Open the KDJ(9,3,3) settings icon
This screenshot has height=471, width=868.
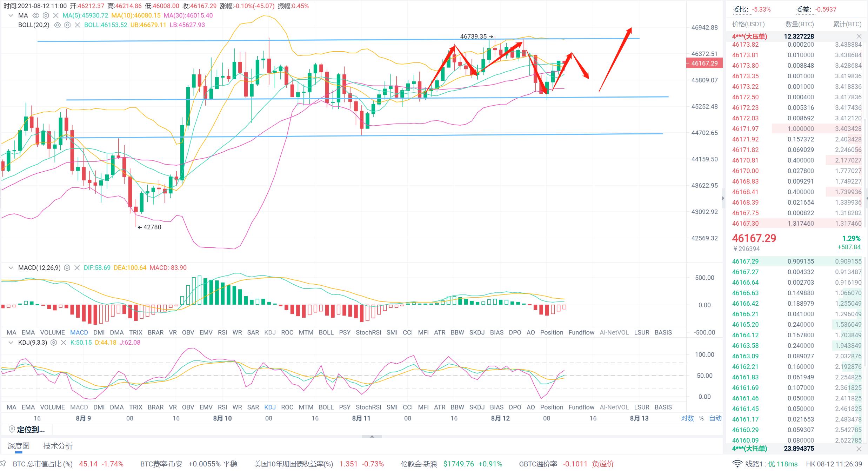tap(54, 343)
